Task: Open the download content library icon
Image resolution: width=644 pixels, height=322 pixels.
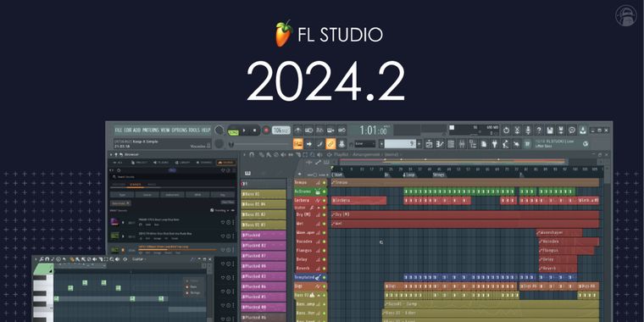Action: coord(582,130)
